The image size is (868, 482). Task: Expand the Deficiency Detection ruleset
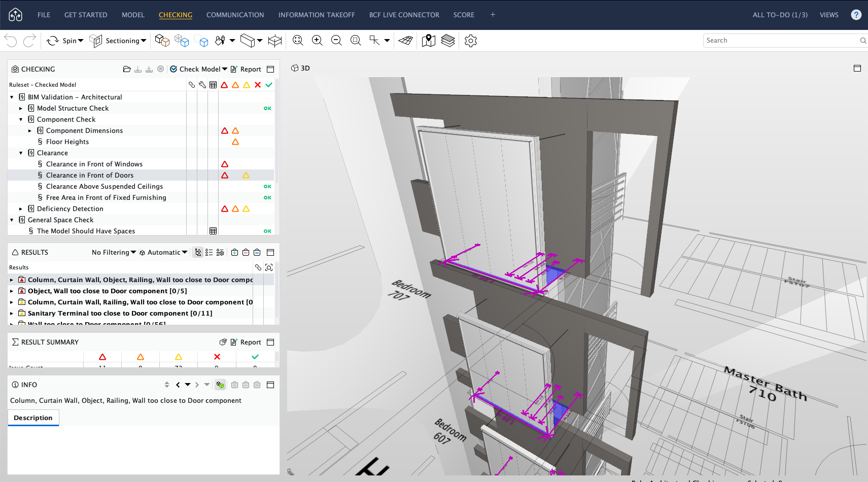[x=21, y=209]
